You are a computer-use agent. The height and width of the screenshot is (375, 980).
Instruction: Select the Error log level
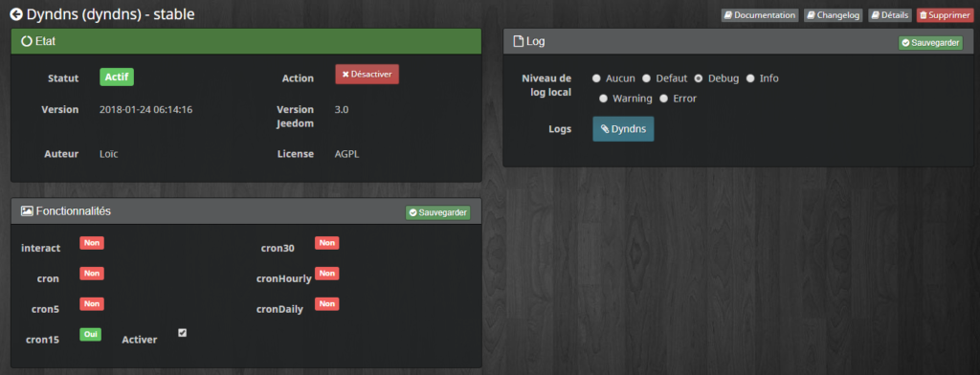pos(664,99)
